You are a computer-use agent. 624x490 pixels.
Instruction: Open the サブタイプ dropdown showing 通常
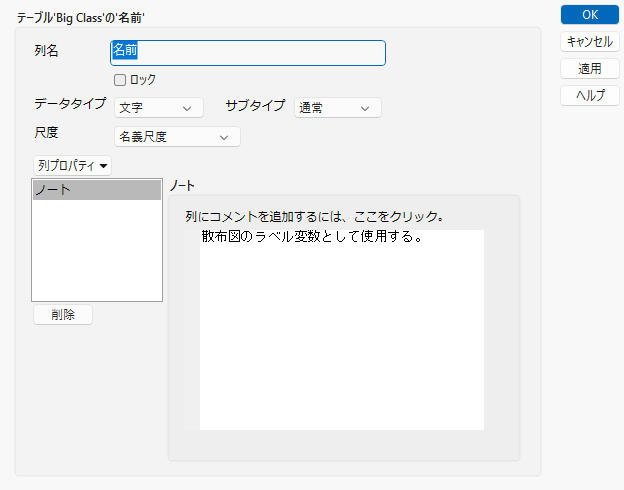coord(338,108)
